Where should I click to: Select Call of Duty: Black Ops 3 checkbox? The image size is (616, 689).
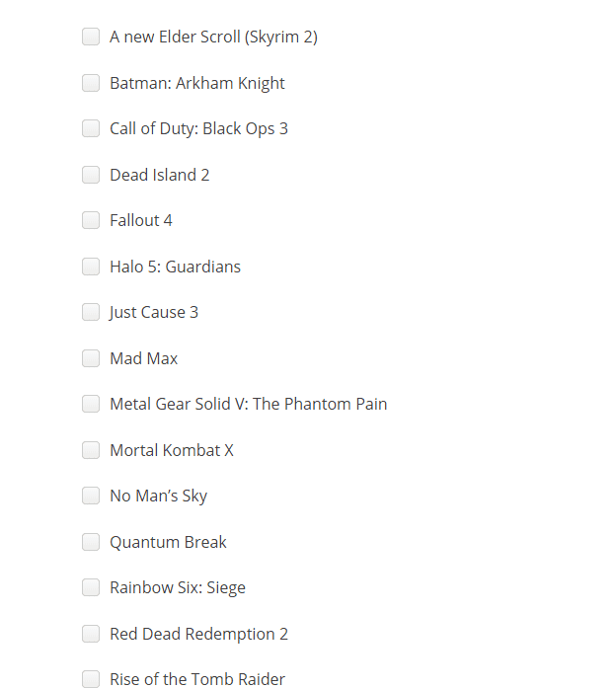[x=91, y=128]
